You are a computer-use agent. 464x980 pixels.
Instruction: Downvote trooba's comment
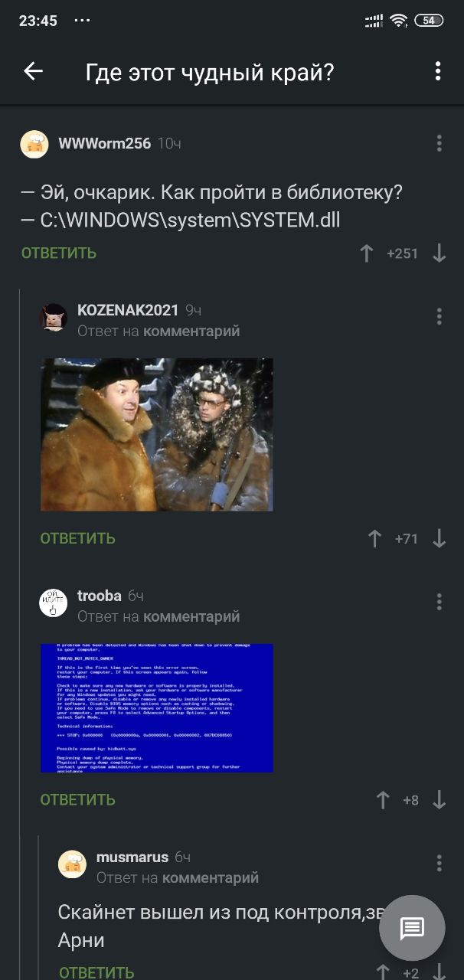pyautogui.click(x=439, y=800)
